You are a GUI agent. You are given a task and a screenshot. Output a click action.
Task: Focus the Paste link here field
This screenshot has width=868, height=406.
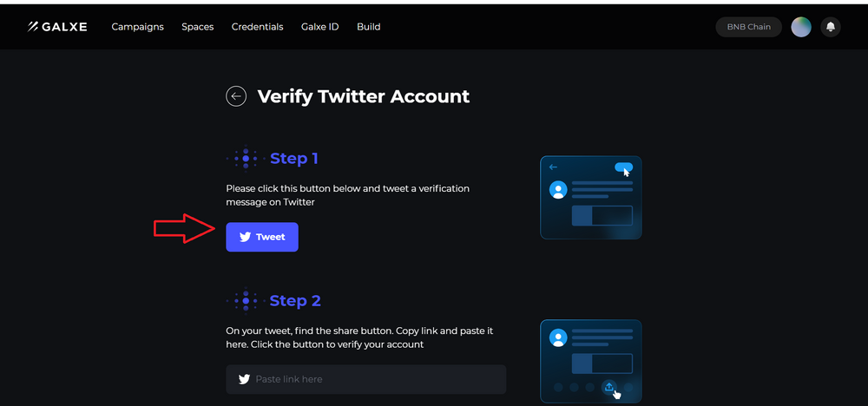pos(366,379)
